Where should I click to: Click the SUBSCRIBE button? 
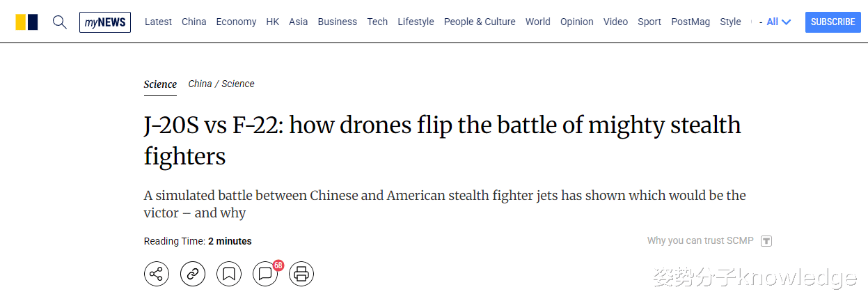tap(833, 22)
